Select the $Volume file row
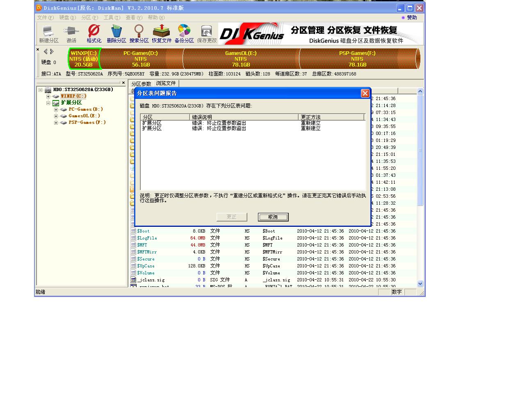The image size is (525, 420). click(x=273, y=273)
